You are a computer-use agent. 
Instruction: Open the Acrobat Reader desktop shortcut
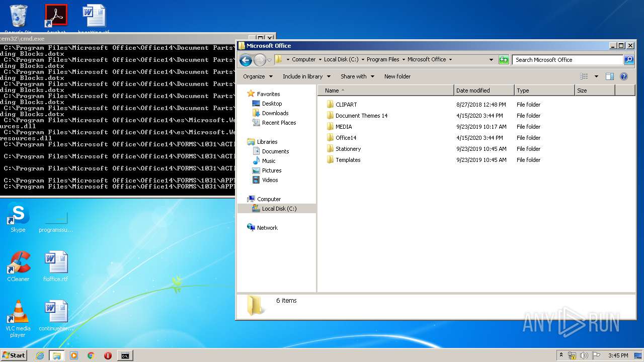coord(56,19)
